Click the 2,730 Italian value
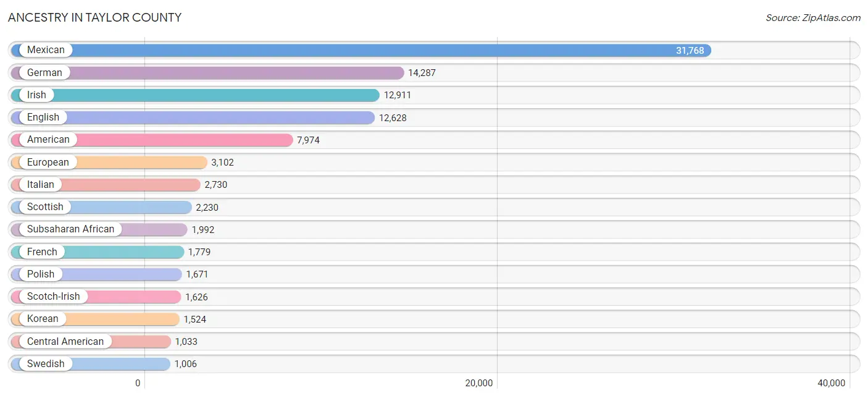The image size is (868, 398). click(x=216, y=185)
